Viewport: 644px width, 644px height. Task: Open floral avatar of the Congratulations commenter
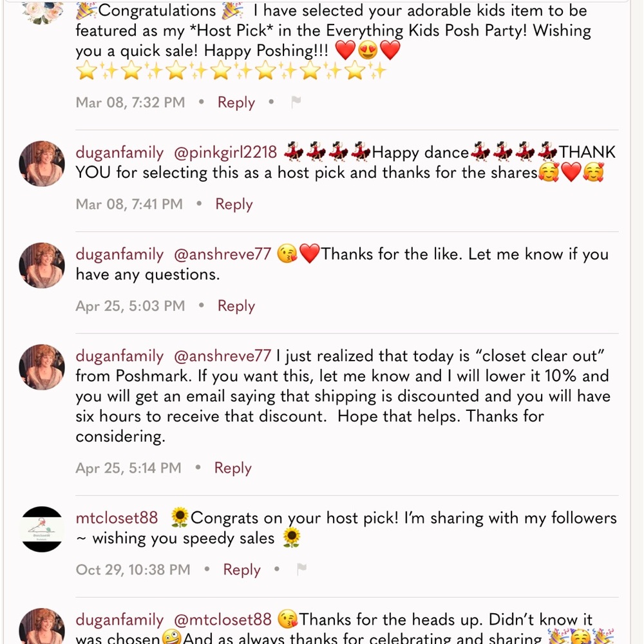coord(42,12)
